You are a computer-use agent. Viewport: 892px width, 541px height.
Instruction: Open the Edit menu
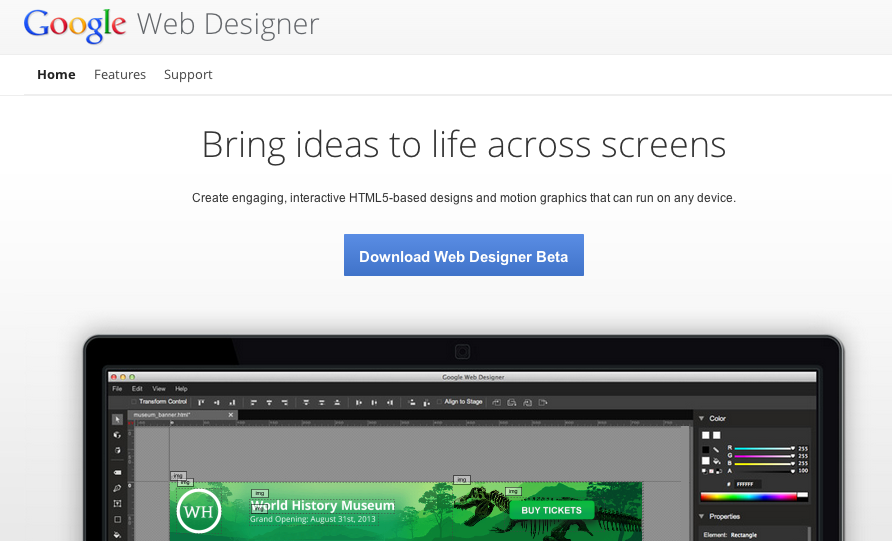coord(137,389)
